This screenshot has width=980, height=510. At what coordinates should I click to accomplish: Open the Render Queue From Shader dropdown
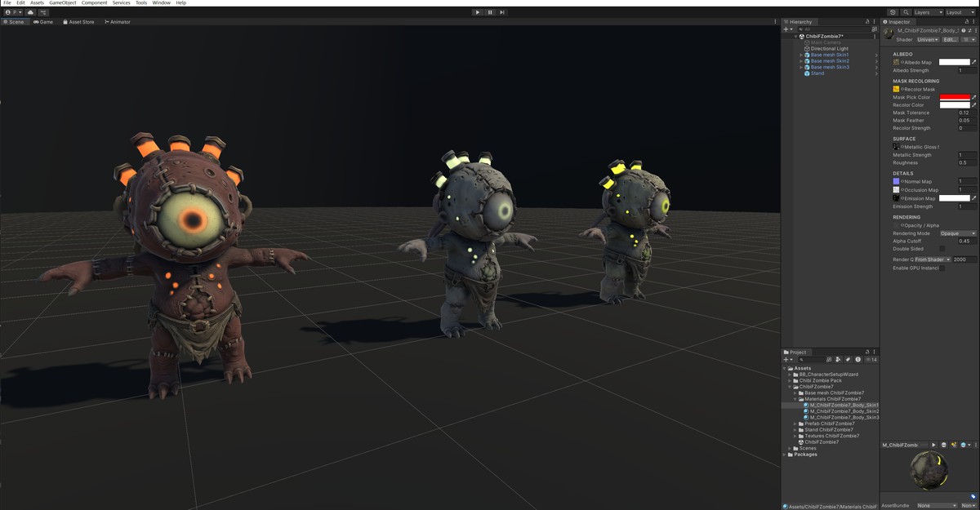coord(932,259)
